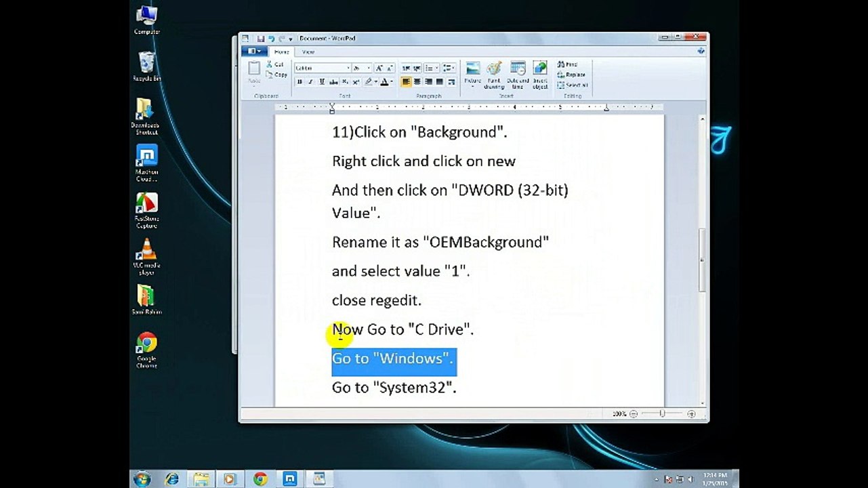Toggle underline formatting
This screenshot has height=488, width=868.
(322, 82)
